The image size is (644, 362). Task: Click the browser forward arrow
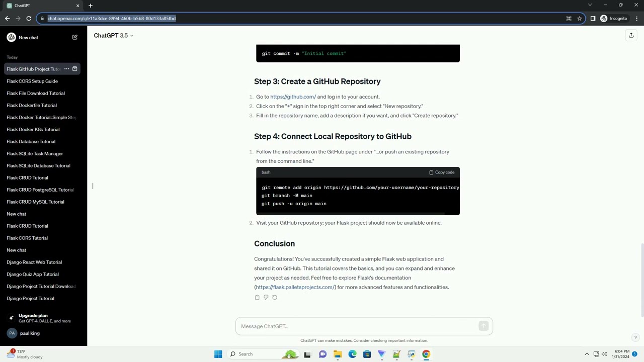[18, 19]
